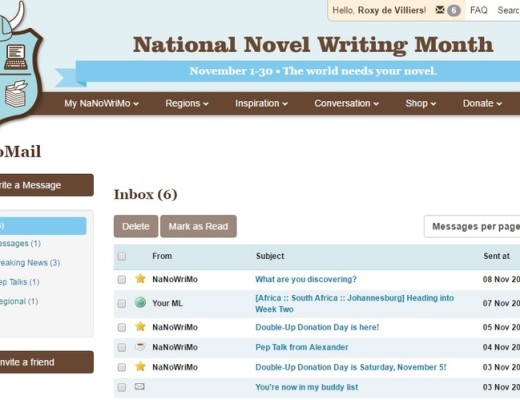This screenshot has width=520, height=400.
Task: Click the Delete button
Action: (136, 226)
